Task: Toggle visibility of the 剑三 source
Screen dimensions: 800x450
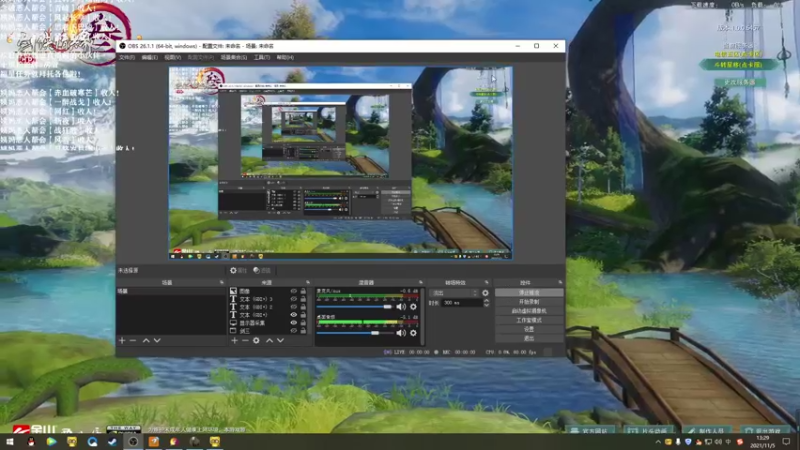Action: (293, 331)
